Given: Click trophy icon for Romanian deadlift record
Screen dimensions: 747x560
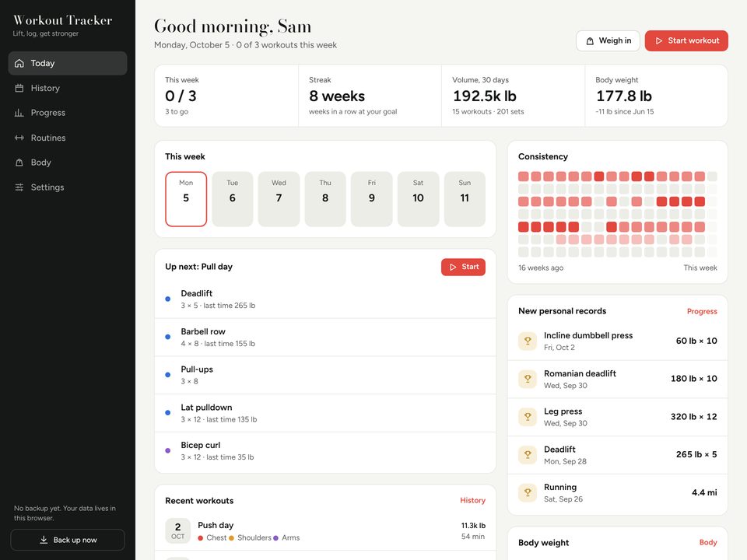Looking at the screenshot, I should click(528, 379).
